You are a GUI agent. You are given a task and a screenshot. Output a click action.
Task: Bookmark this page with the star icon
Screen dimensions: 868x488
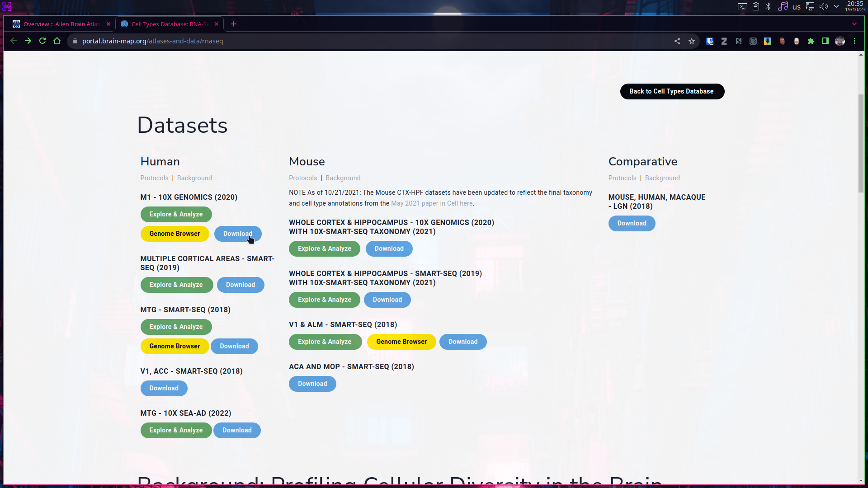tap(691, 41)
